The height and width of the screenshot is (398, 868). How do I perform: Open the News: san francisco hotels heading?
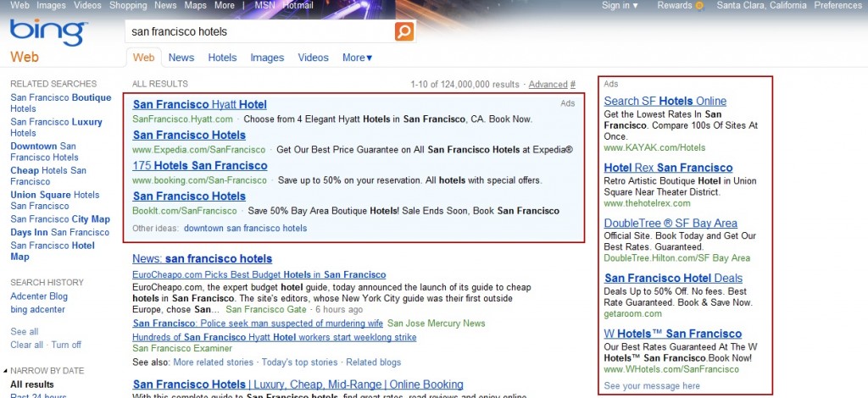[x=202, y=259]
